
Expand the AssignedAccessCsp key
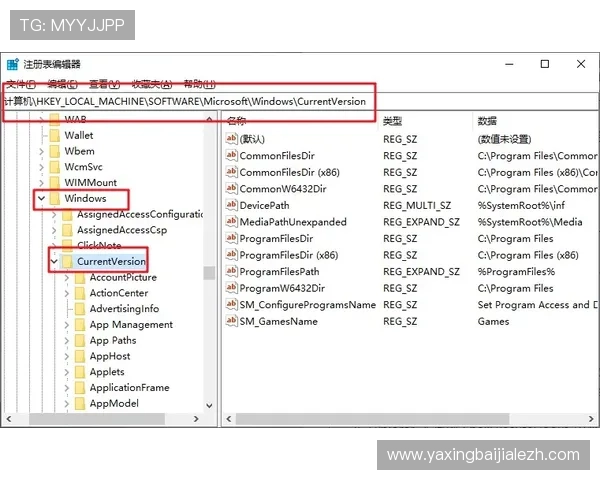[x=54, y=230]
